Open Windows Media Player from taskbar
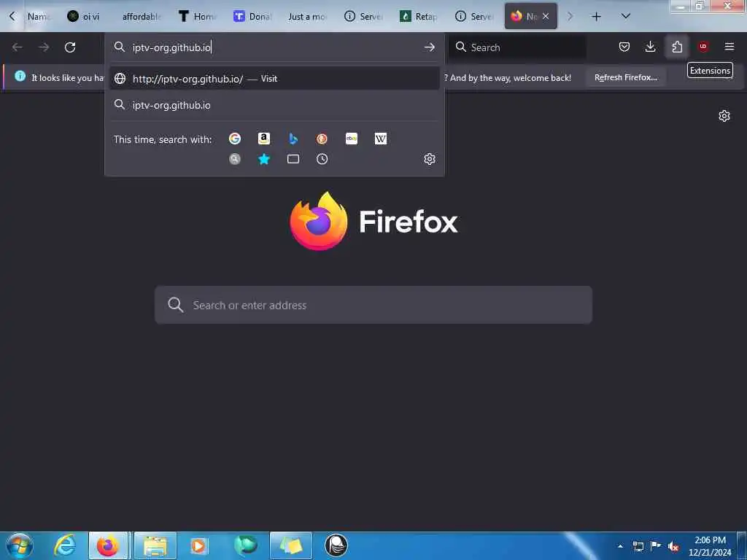The height and width of the screenshot is (560, 747). [198, 545]
